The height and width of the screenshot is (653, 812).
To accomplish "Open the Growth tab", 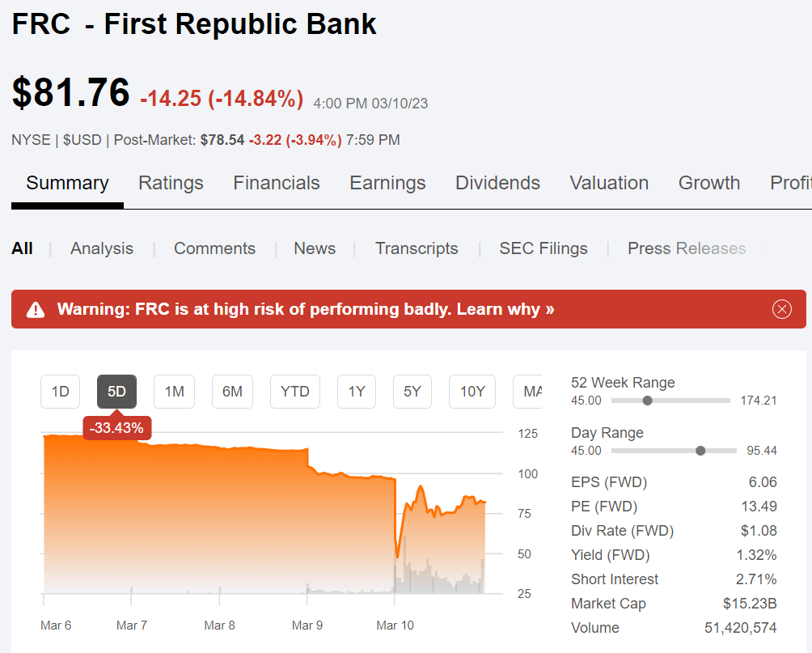I will click(x=709, y=183).
